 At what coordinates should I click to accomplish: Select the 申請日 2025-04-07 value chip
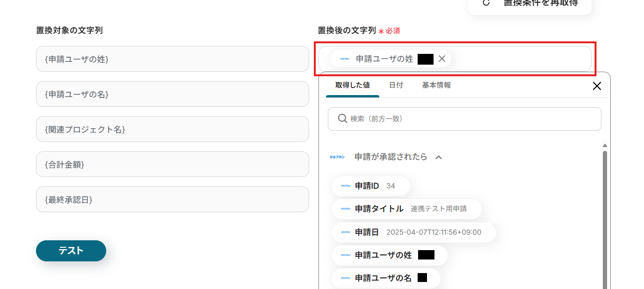click(x=414, y=232)
